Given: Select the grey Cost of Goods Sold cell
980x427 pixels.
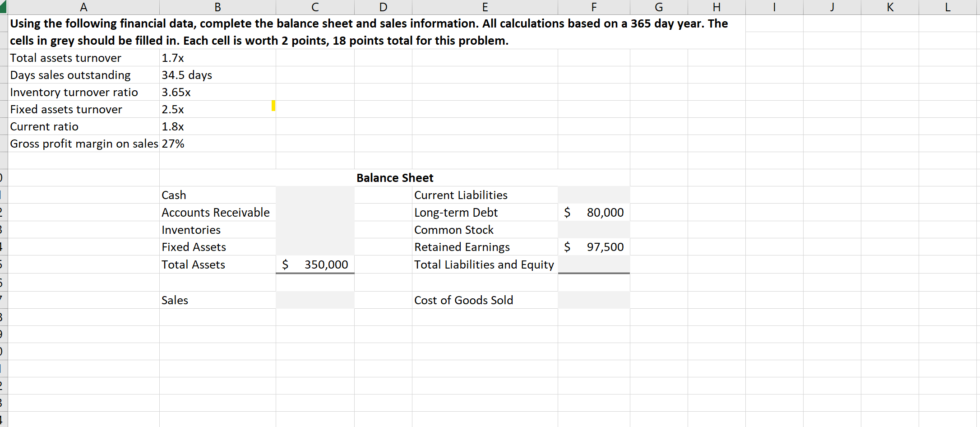Looking at the screenshot, I should [x=594, y=300].
